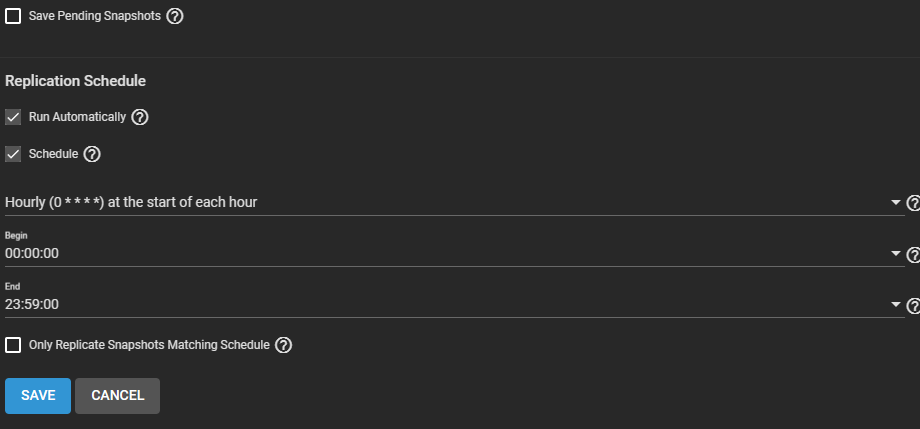Screen dimensions: 920x429
Task: Click the Hourly schedule preset field text
Action: (x=131, y=202)
